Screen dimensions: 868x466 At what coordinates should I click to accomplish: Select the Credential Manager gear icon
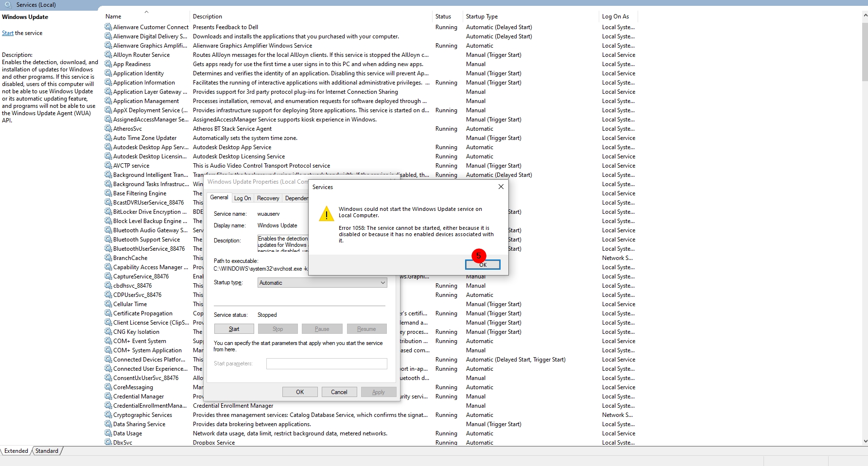point(108,397)
